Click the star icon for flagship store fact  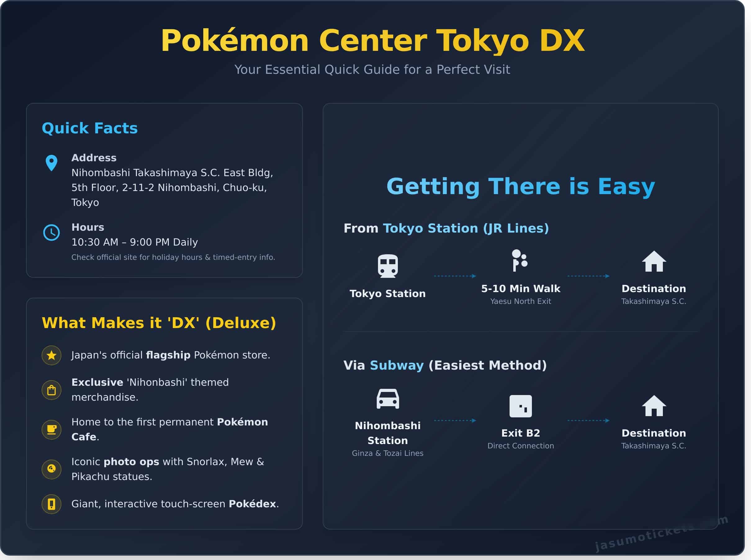coord(52,356)
